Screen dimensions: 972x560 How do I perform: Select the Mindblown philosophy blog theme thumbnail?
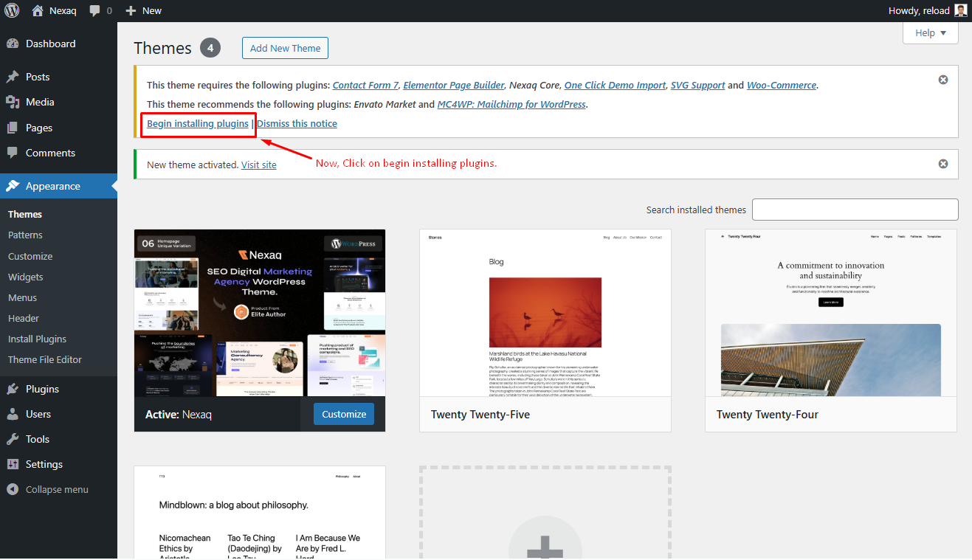pyautogui.click(x=260, y=513)
